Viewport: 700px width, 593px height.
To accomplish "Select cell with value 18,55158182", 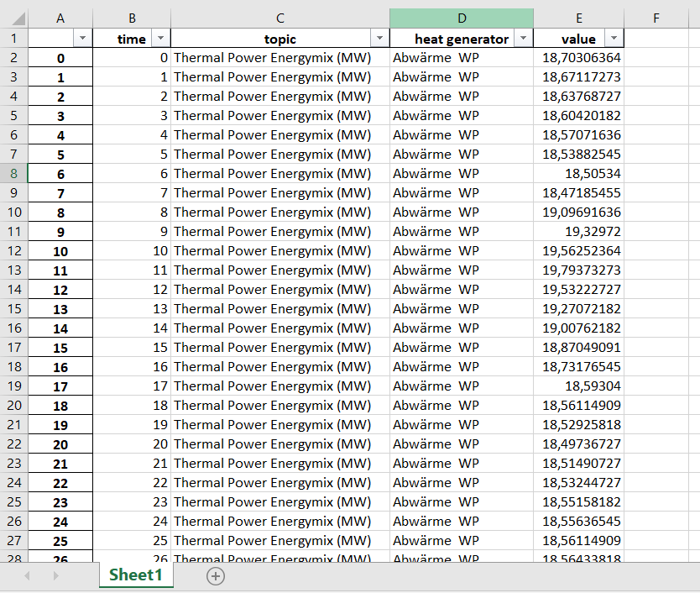I will point(578,501).
